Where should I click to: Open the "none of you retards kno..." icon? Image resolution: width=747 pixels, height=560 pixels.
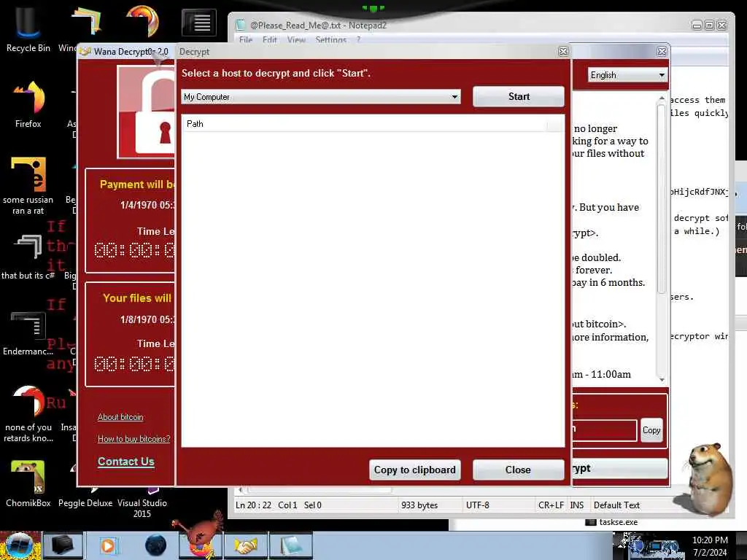point(28,413)
